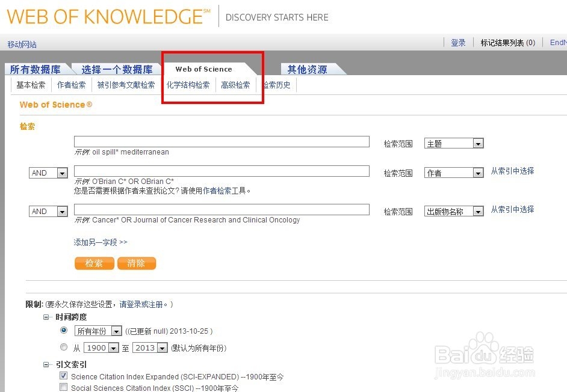Screen dimensions: 567x392
Task: Click the first search text field
Action: point(222,142)
